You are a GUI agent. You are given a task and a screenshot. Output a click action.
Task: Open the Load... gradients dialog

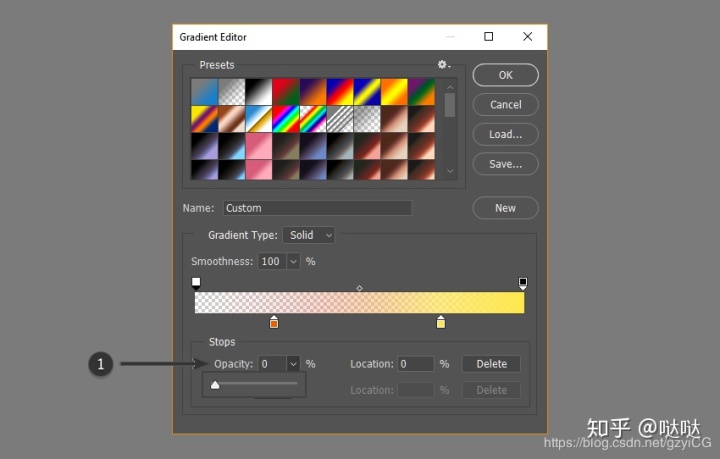click(506, 134)
